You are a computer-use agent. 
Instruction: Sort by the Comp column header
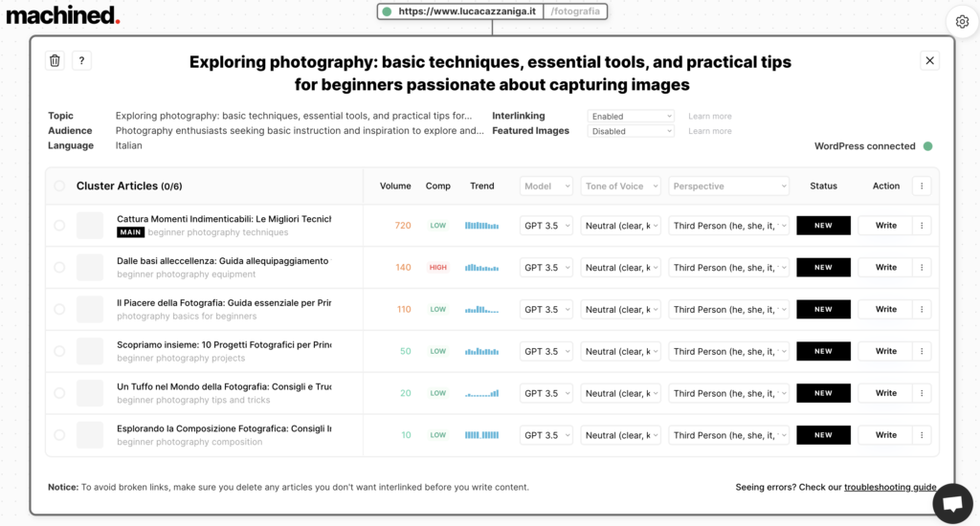(x=438, y=186)
